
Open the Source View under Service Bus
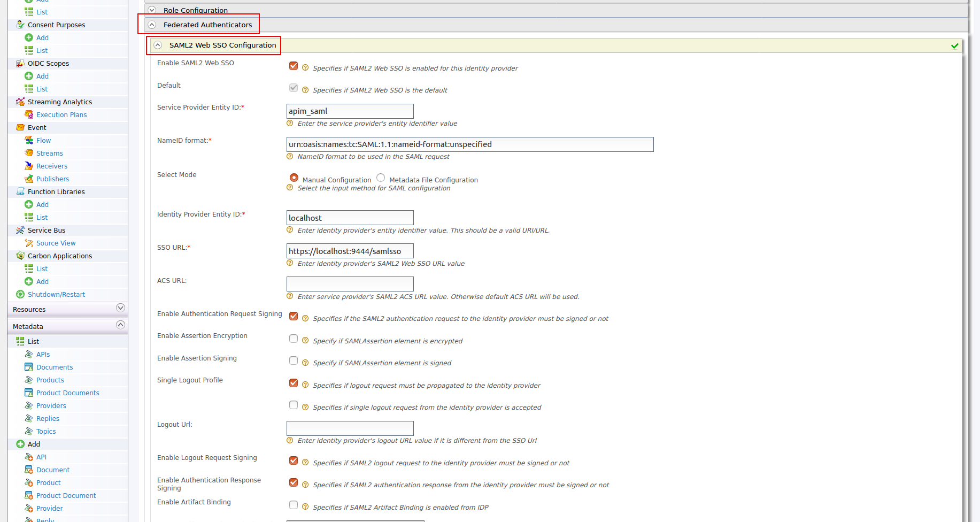tap(56, 243)
